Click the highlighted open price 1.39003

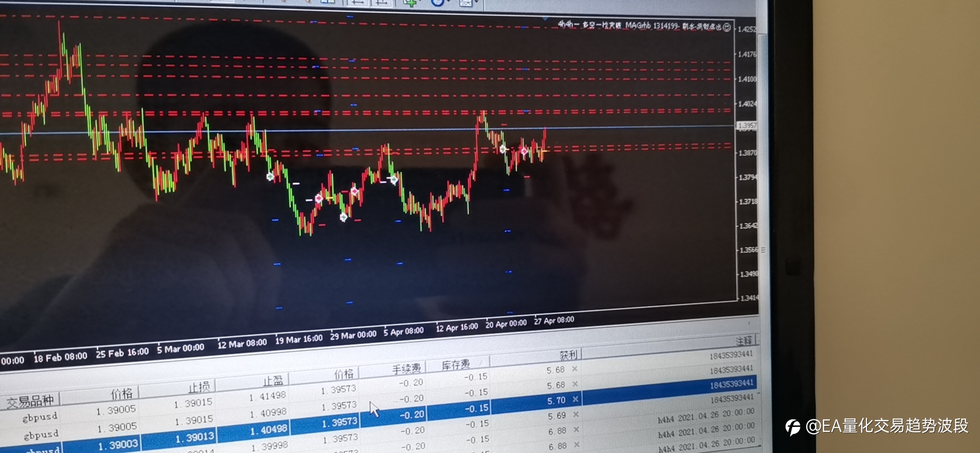(x=118, y=445)
